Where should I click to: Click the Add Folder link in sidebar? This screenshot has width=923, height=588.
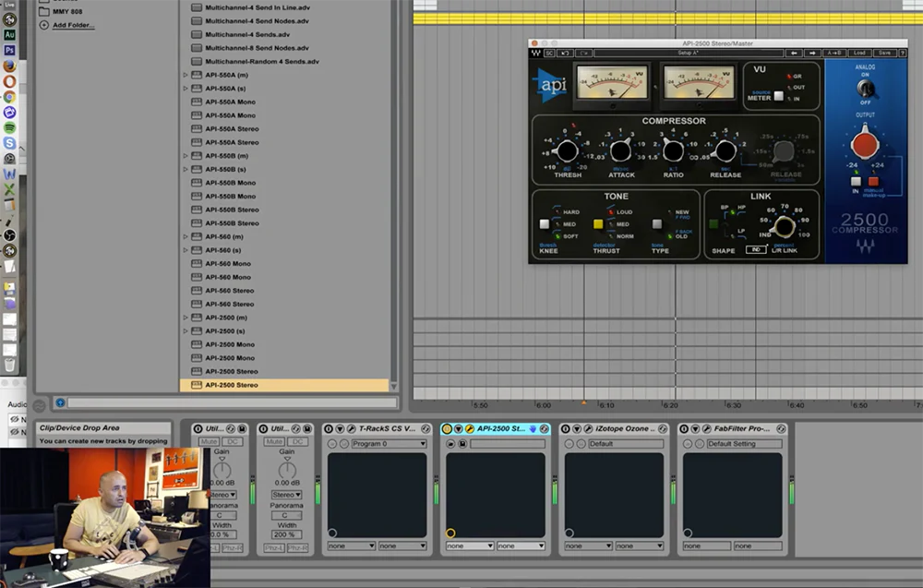click(x=73, y=25)
